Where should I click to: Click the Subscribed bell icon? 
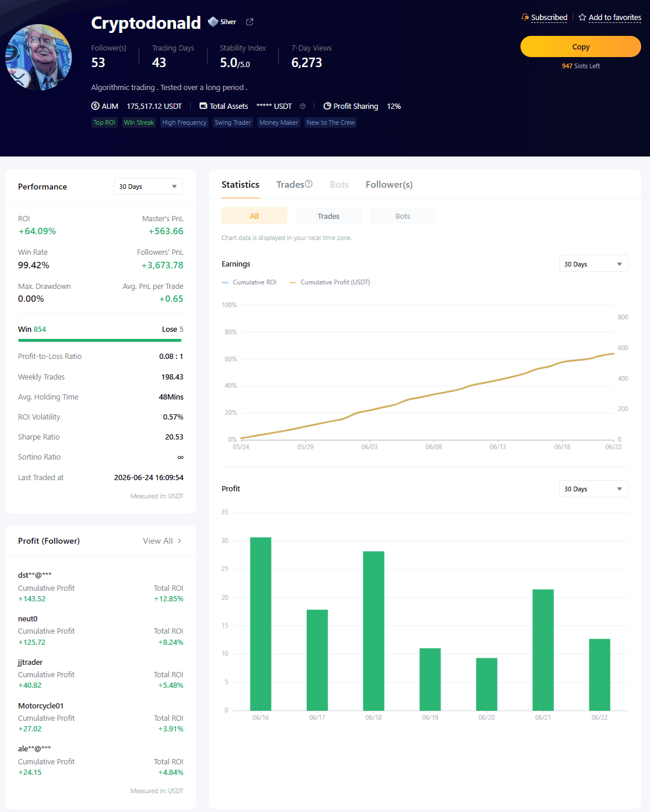click(525, 17)
